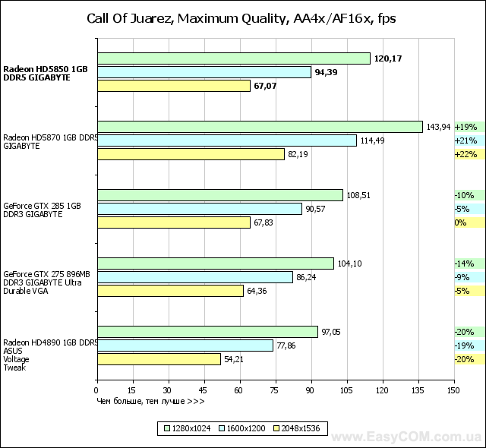Click the value label 104,10

tap(349, 263)
